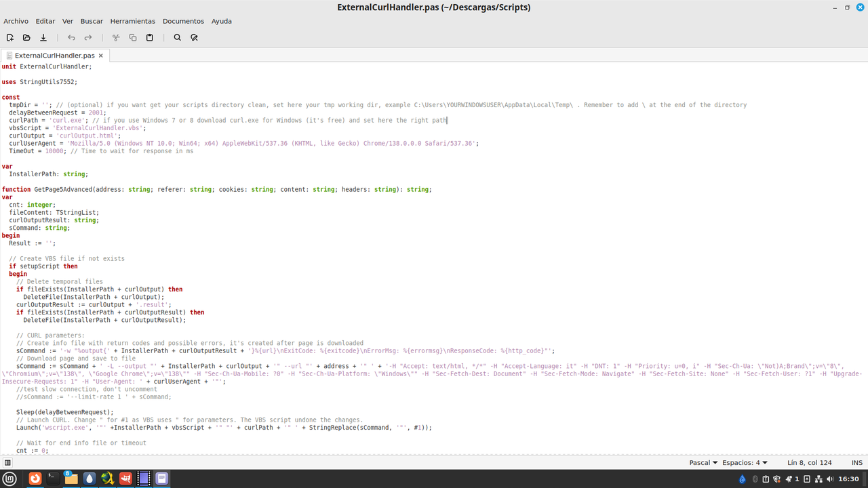
Task: Copy selection with the toolbar copy icon
Action: point(133,38)
